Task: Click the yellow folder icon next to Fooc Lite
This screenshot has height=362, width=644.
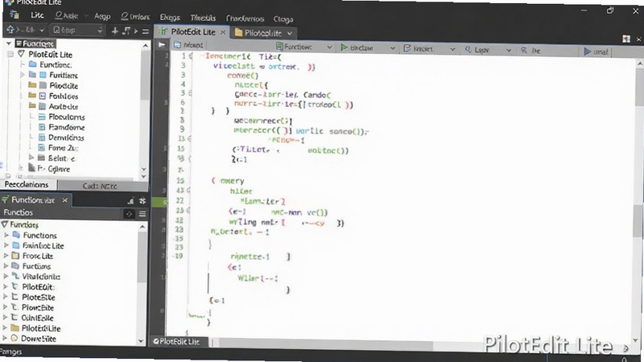Action: click(x=15, y=256)
